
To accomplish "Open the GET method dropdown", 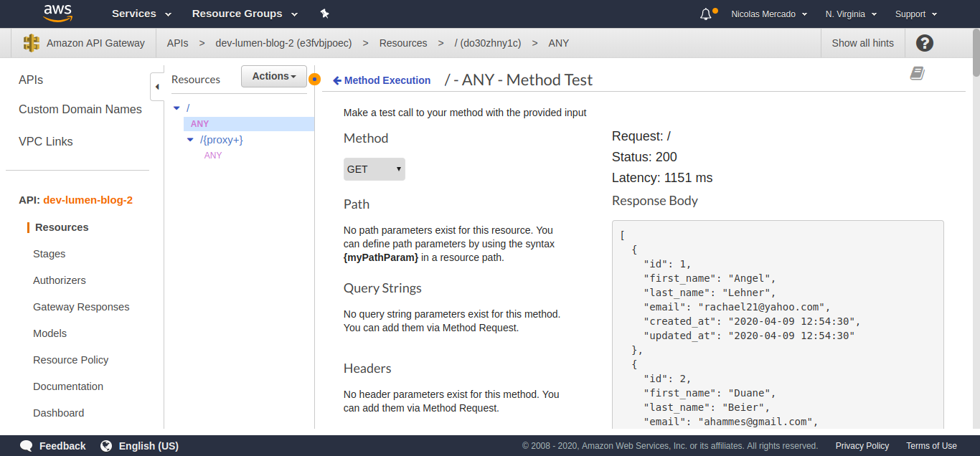I will (374, 169).
